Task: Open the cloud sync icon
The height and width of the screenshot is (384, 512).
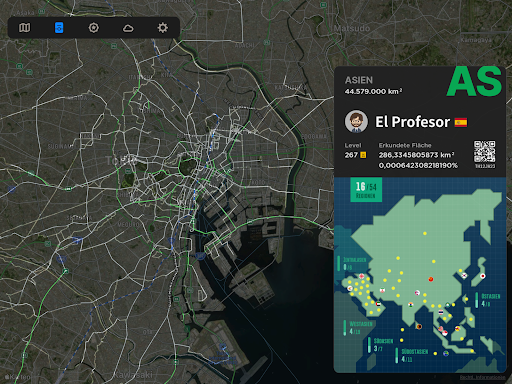Action: [x=128, y=28]
